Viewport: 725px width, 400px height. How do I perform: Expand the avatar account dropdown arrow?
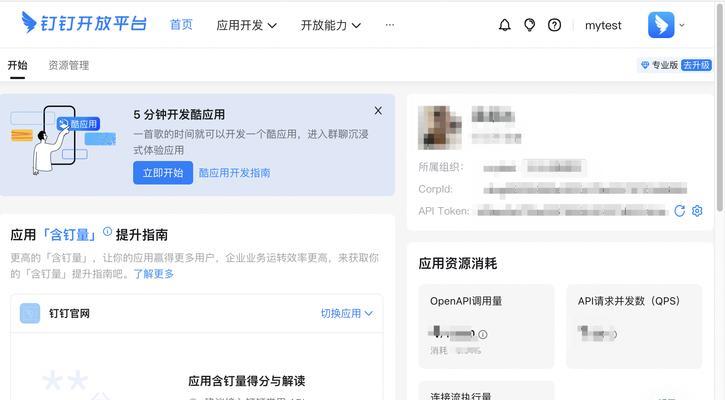pyautogui.click(x=682, y=25)
